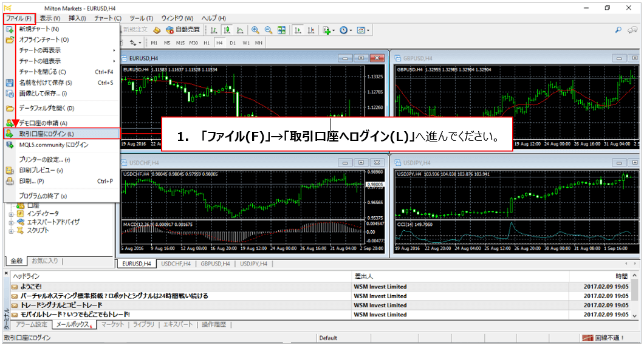The height and width of the screenshot is (345, 644).
Task: Choose MQL5.community にログイン menu entry
Action: click(x=61, y=145)
